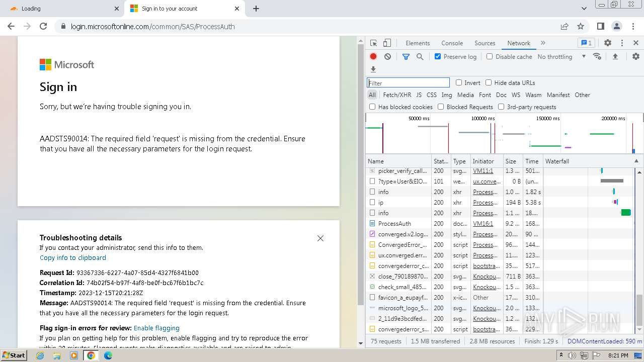The width and height of the screenshot is (644, 362).
Task: Clear the network log
Action: pos(387,57)
